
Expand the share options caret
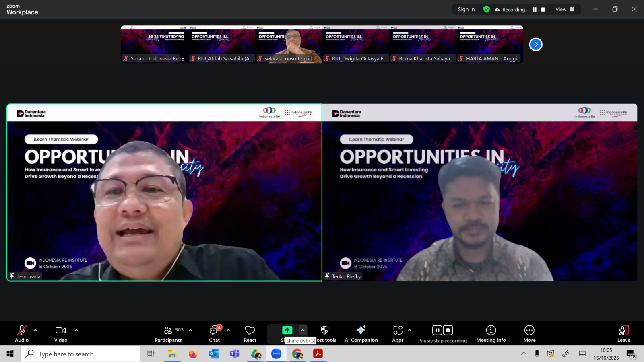303,330
